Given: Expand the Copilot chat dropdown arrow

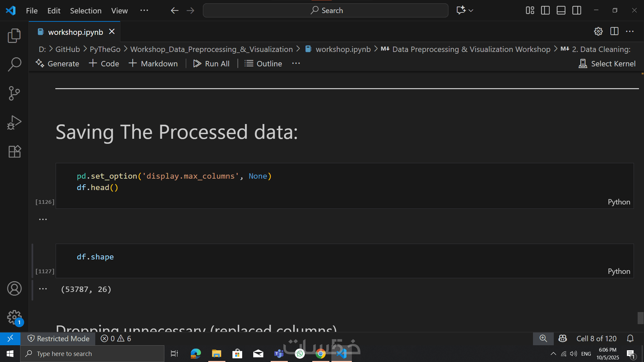Looking at the screenshot, I should coord(471,11).
